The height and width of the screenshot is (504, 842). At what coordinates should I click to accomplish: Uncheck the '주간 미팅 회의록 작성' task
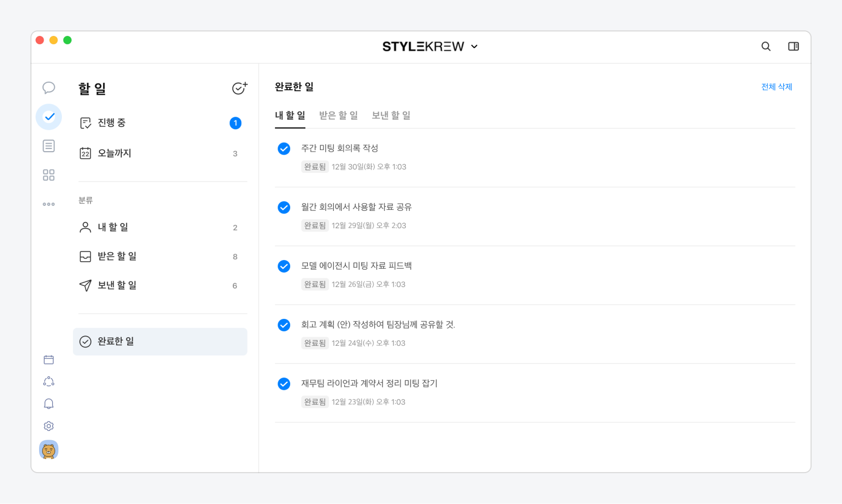click(x=284, y=149)
